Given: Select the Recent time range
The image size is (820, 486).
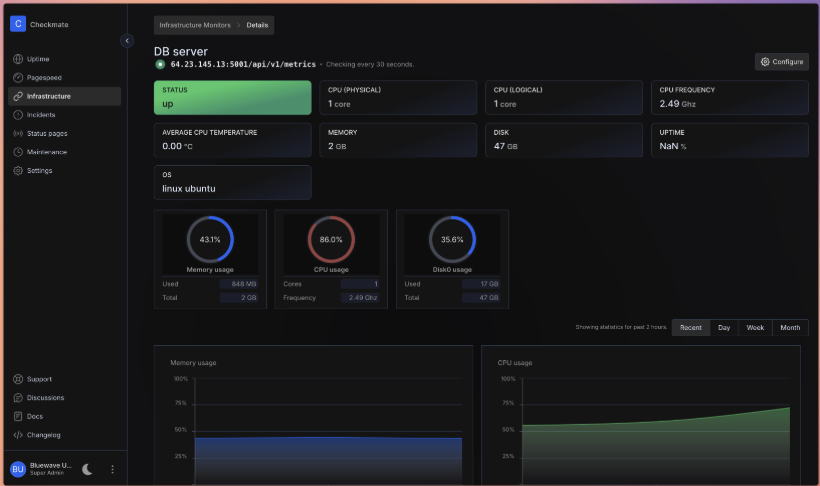Looking at the screenshot, I should click(x=691, y=327).
